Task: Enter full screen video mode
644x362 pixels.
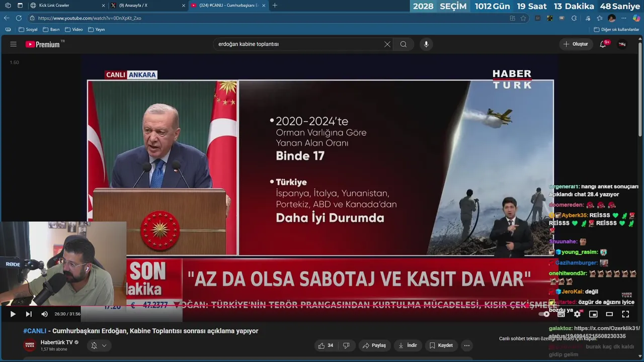Action: 625,314
